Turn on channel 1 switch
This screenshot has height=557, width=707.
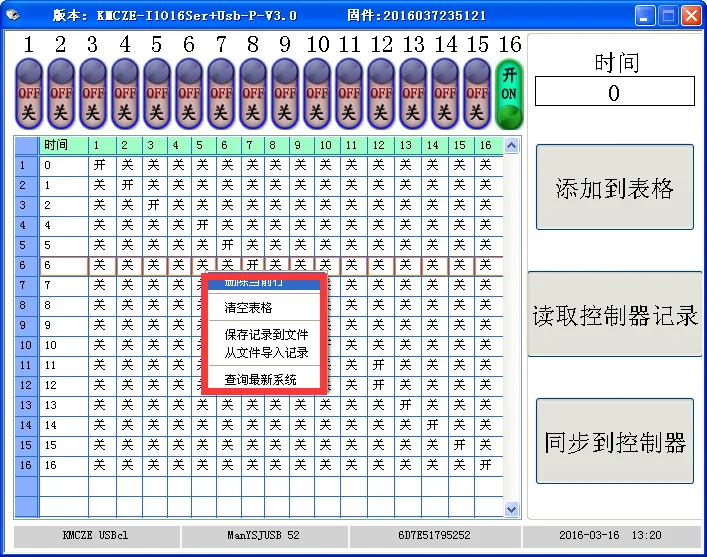(x=29, y=94)
